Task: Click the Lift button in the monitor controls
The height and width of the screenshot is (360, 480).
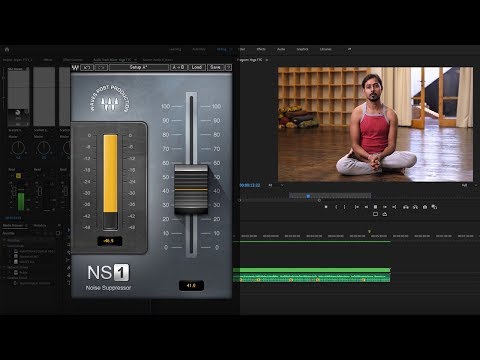Action: 406,207
